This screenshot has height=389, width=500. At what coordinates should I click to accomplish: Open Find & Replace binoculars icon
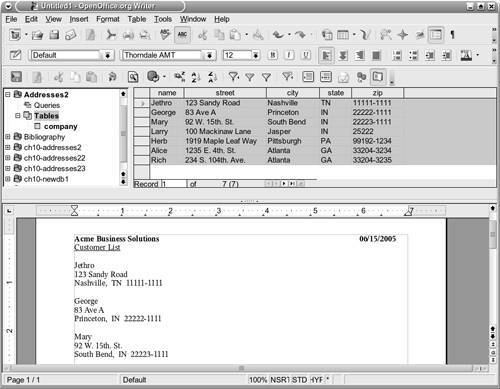(386, 35)
